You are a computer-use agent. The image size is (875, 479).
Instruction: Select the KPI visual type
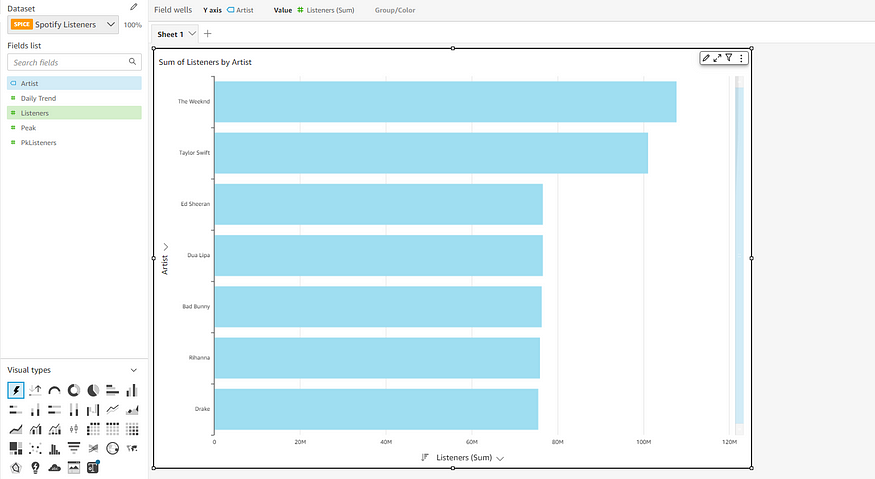pos(35,390)
